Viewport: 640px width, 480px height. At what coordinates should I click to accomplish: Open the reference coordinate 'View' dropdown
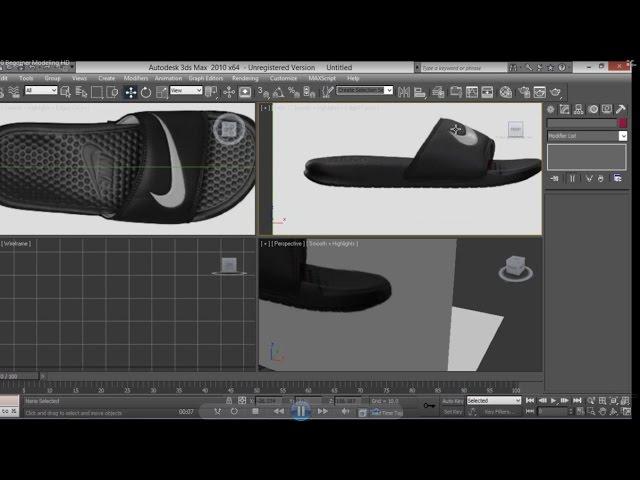186,90
